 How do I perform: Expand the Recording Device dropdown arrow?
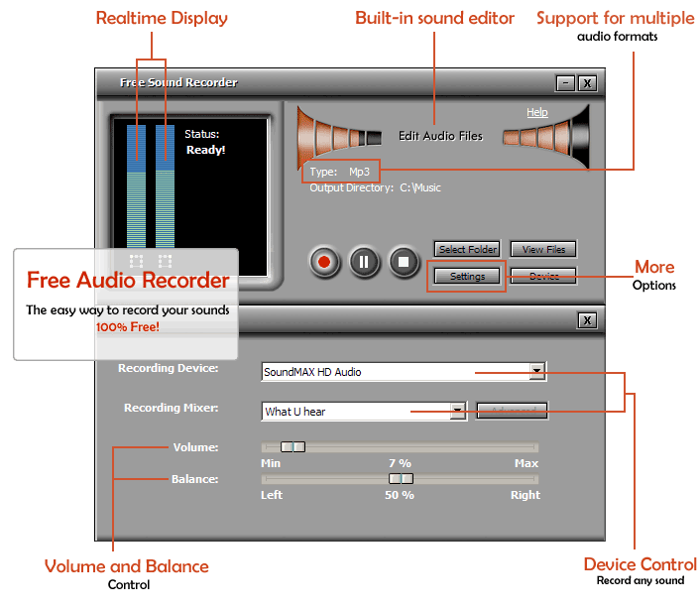(536, 372)
